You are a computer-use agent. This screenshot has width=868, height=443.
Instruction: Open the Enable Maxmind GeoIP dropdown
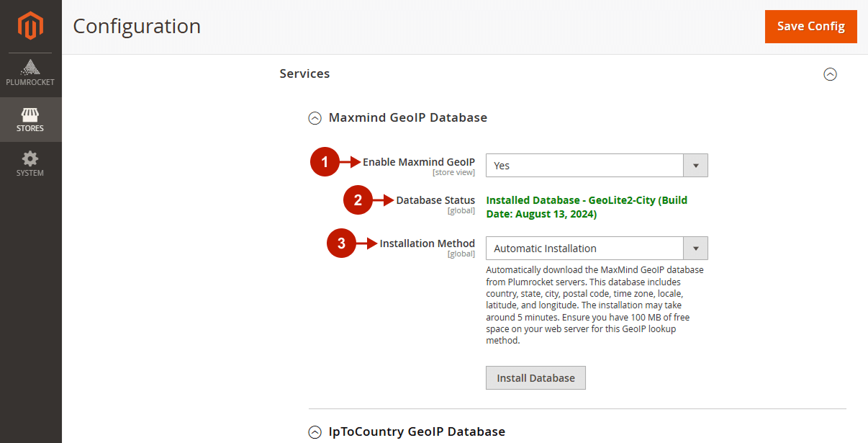click(597, 165)
